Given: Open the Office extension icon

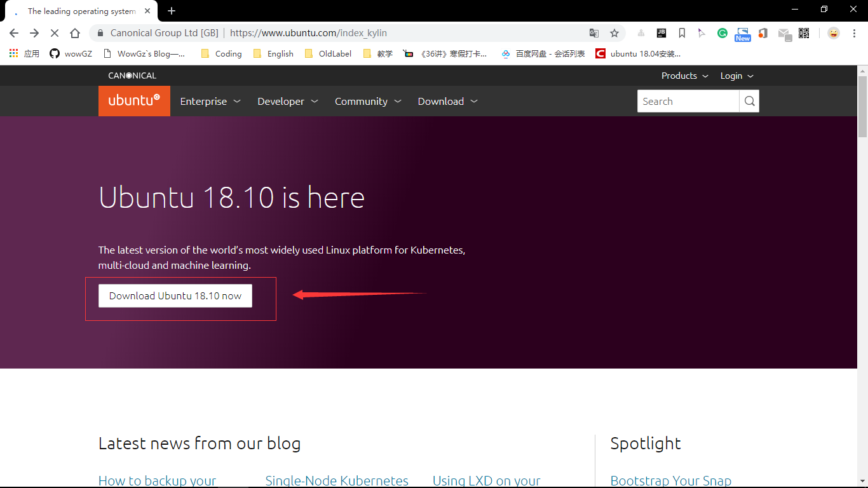Looking at the screenshot, I should point(763,33).
